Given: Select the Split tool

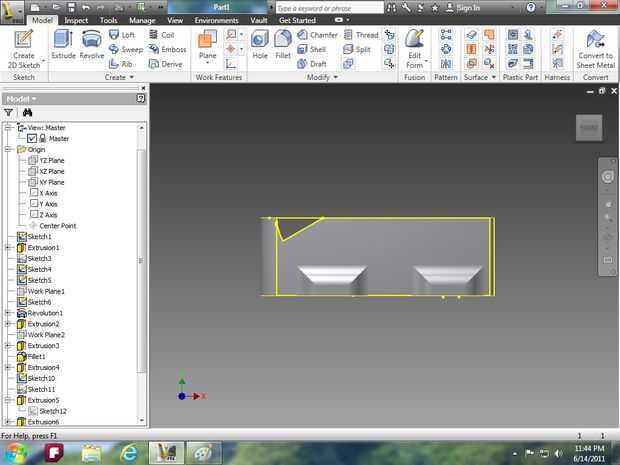Looking at the screenshot, I should 357,49.
